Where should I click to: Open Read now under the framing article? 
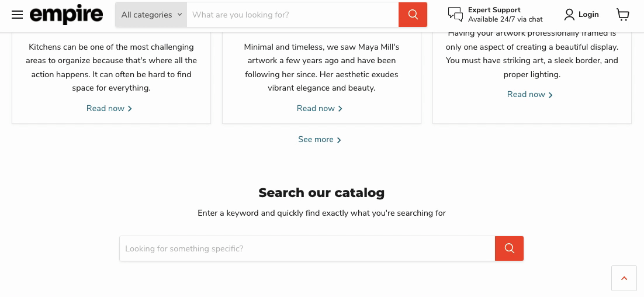(x=530, y=95)
